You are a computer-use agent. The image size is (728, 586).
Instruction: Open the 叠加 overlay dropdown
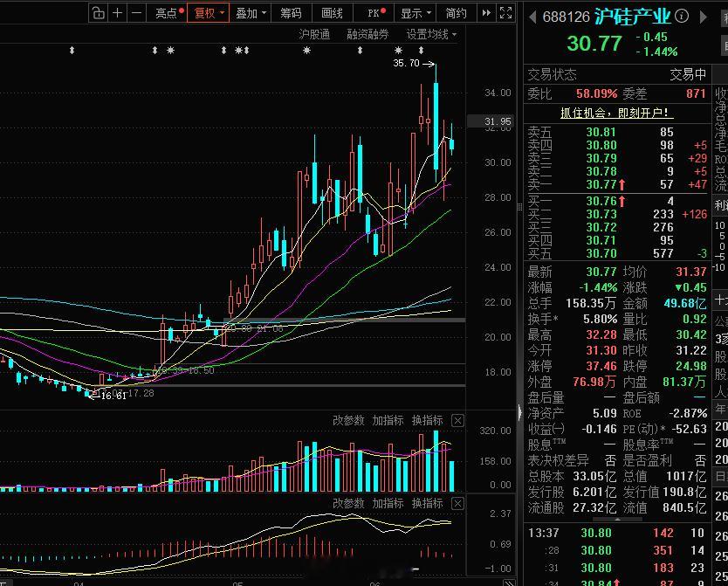click(251, 13)
